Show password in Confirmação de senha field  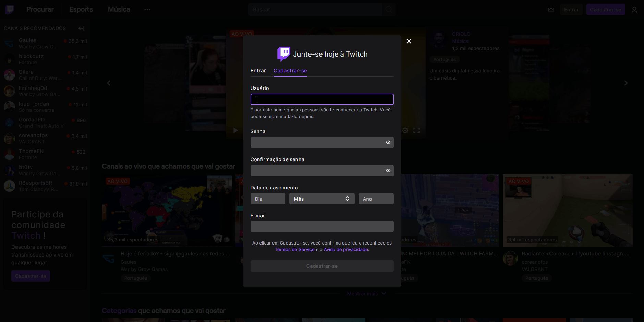(388, 170)
